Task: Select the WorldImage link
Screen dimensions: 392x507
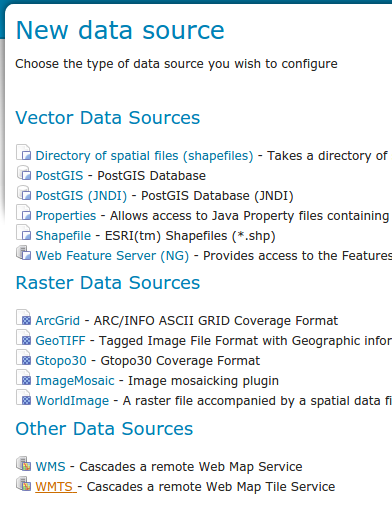Action: 72,401
